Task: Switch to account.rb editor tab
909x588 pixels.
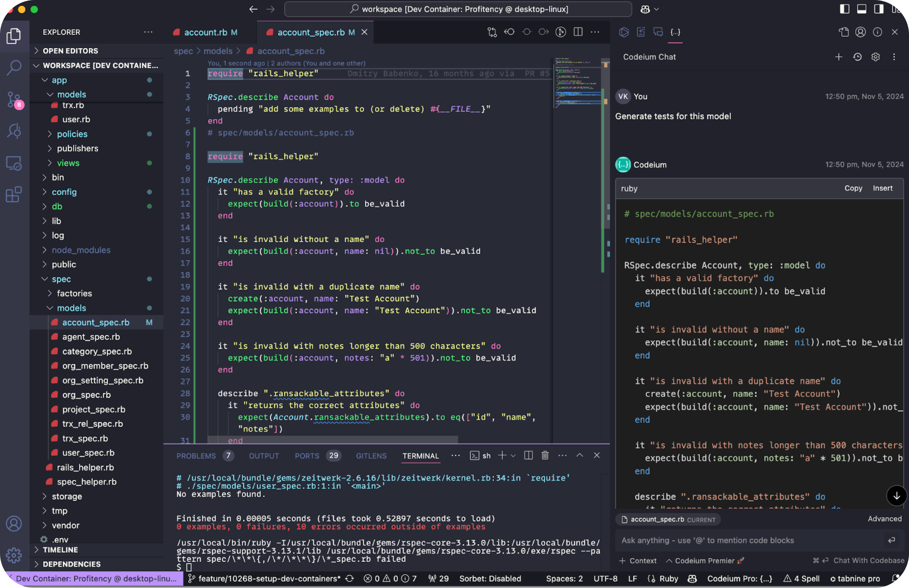Action: 205,33
